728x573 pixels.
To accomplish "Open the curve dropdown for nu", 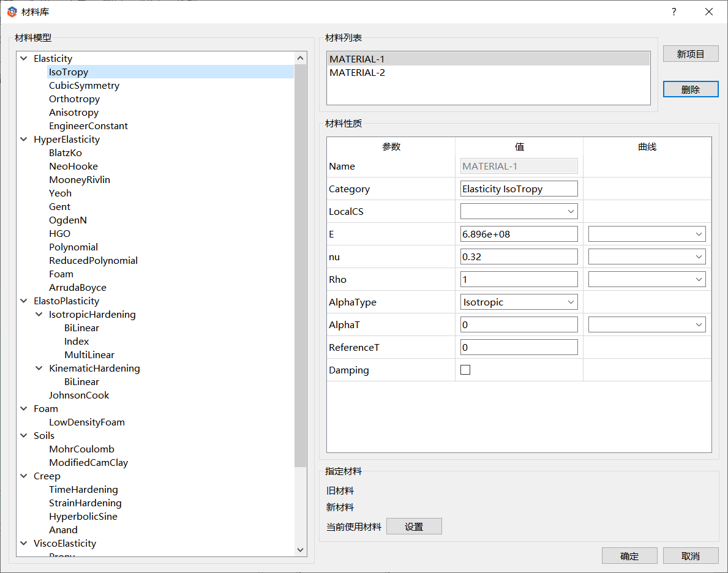I will click(x=647, y=257).
